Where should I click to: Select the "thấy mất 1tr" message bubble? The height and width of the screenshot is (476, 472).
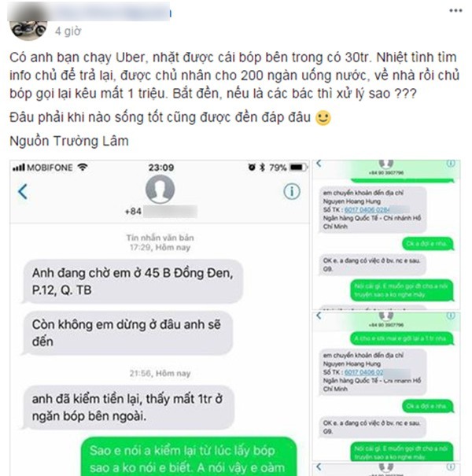point(127,407)
